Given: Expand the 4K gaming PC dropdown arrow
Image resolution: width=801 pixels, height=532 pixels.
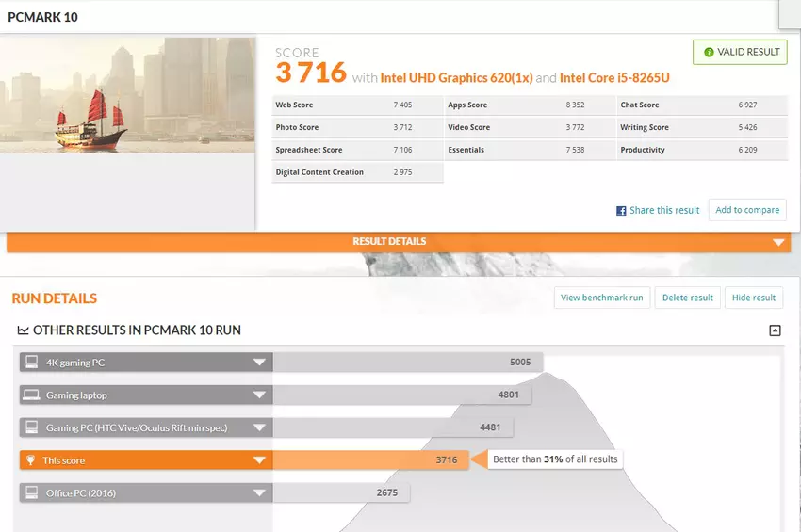Looking at the screenshot, I should [x=258, y=363].
